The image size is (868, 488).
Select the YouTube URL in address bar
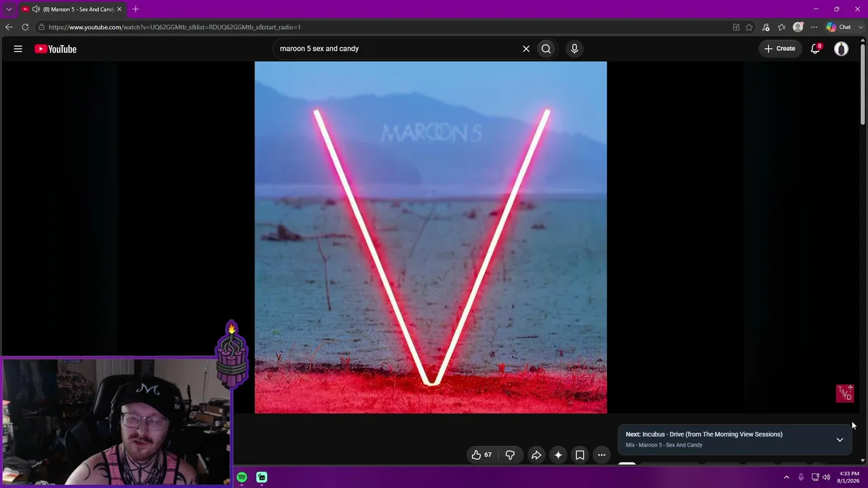tap(174, 27)
